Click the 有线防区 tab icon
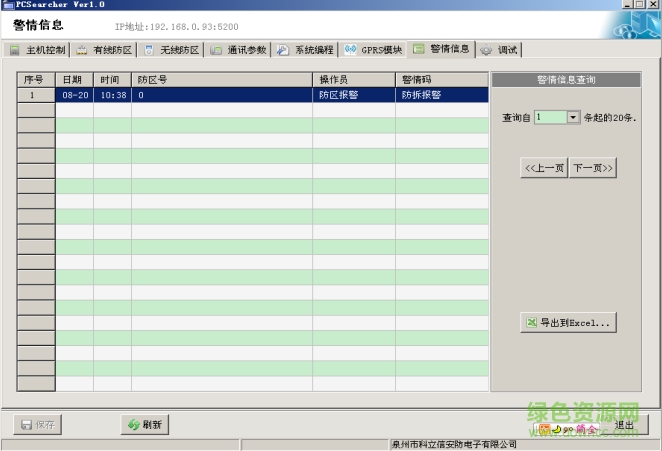 pos(82,50)
